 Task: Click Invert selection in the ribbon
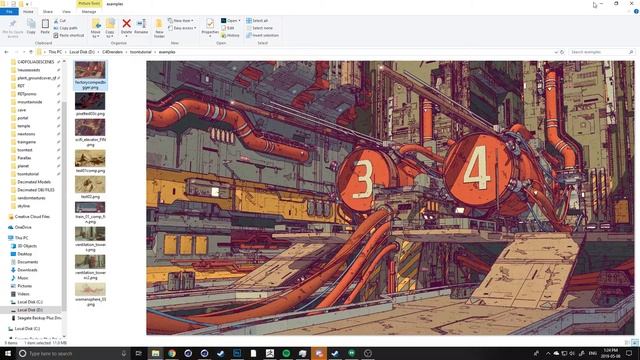[x=262, y=35]
